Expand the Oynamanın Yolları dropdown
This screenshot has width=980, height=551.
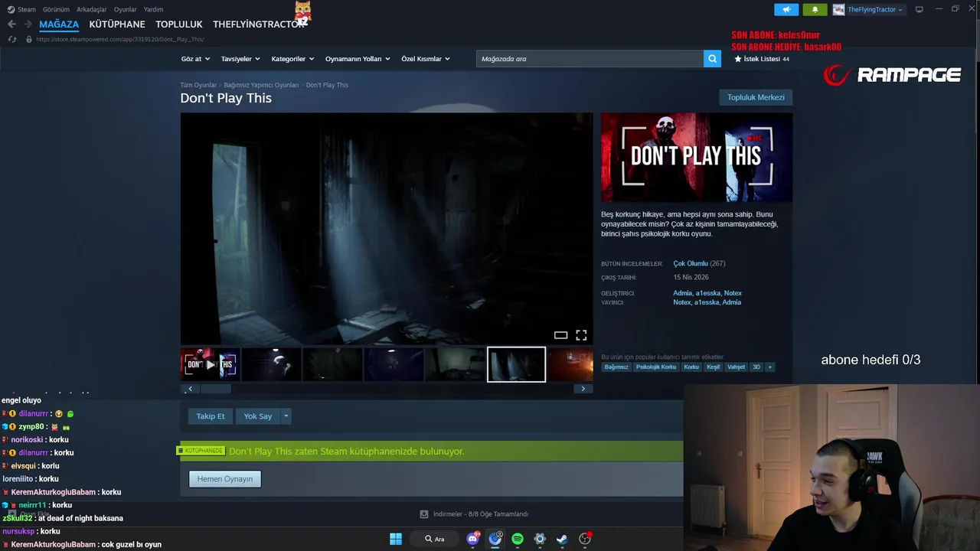(358, 59)
